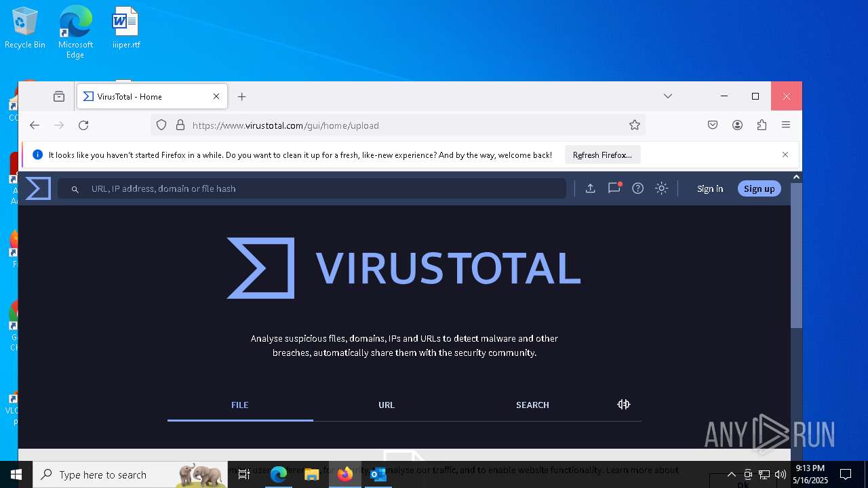Open Outlook from the taskbar

point(378,474)
